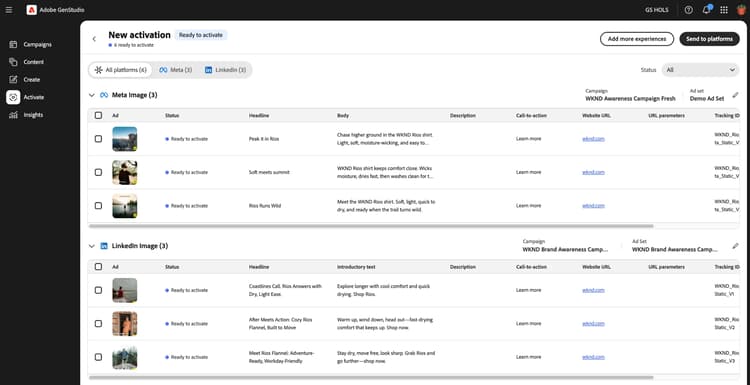Click Demo Ad Set name
The image size is (750, 385).
tap(707, 99)
